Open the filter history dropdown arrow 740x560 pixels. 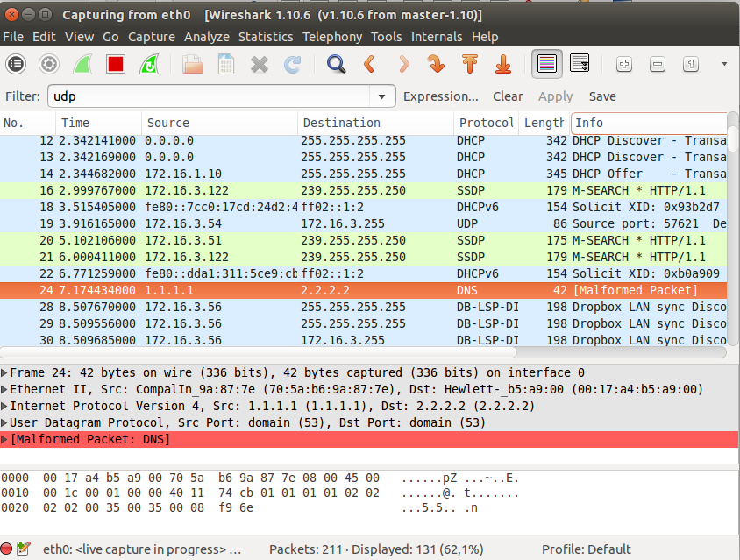tap(381, 96)
